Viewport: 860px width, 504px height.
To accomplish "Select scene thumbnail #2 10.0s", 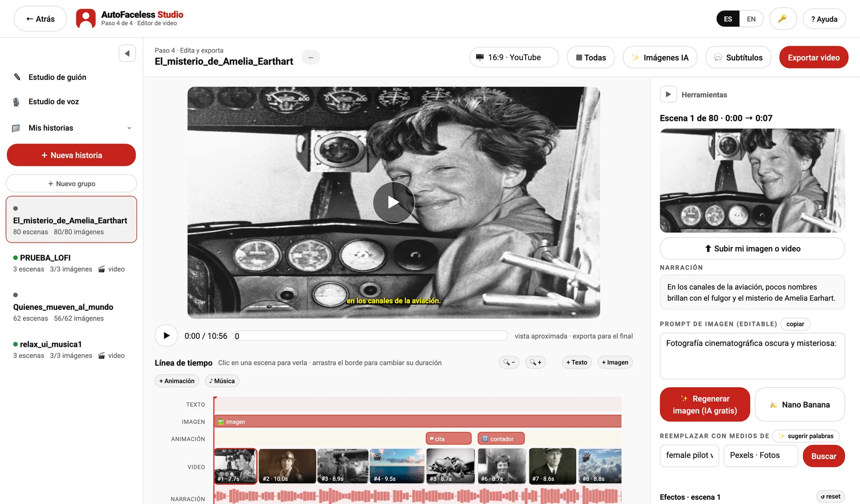I will click(287, 466).
